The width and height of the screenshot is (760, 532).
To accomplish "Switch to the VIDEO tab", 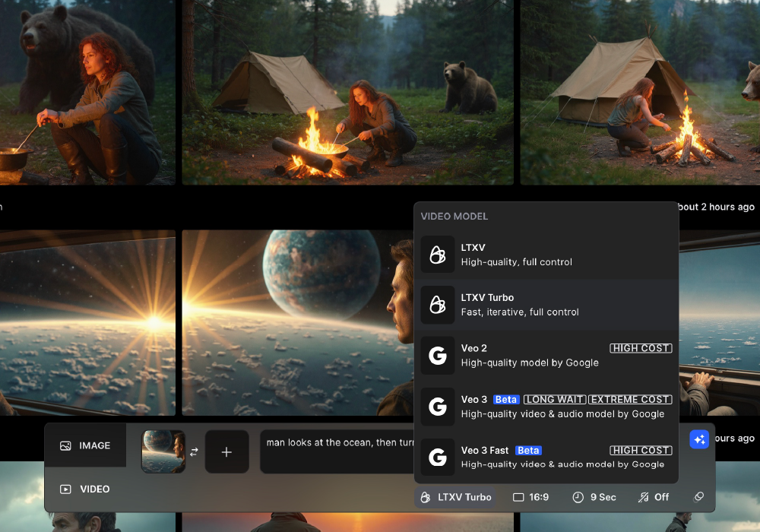I will (85, 489).
